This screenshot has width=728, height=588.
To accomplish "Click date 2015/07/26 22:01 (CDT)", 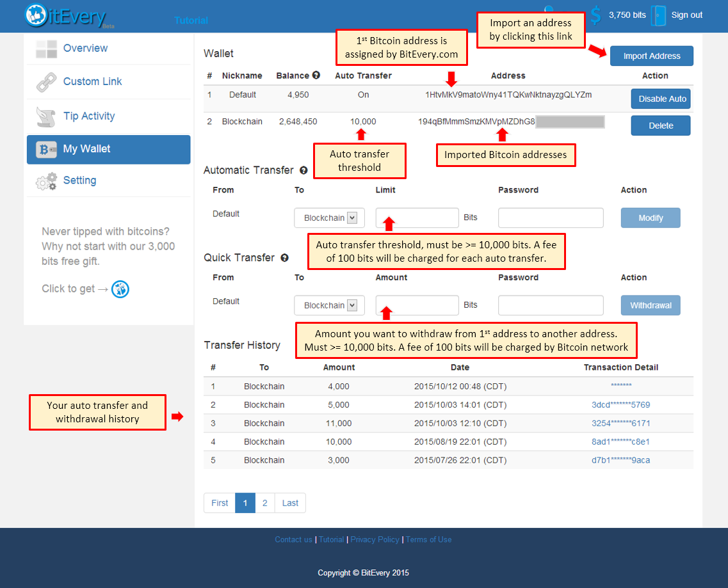I will [460, 461].
